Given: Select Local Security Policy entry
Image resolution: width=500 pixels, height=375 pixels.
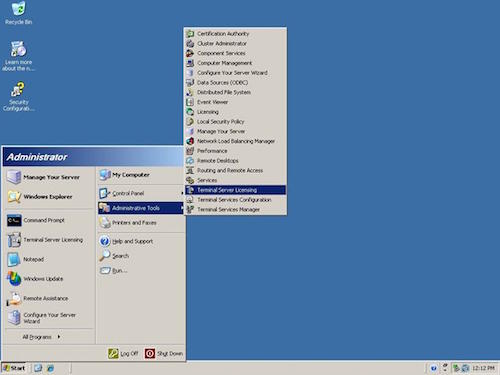Looking at the screenshot, I should click(x=235, y=122).
